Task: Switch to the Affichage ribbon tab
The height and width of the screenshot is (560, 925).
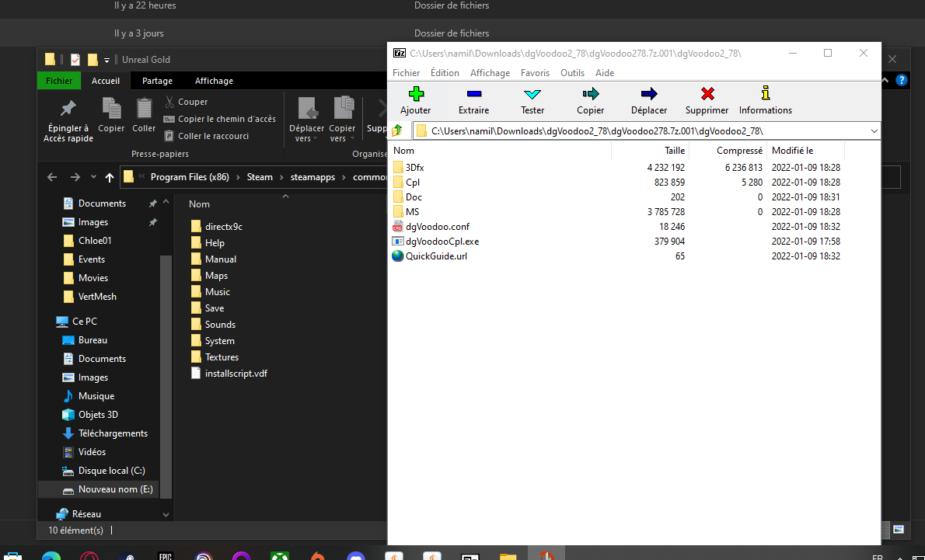Action: click(x=214, y=81)
